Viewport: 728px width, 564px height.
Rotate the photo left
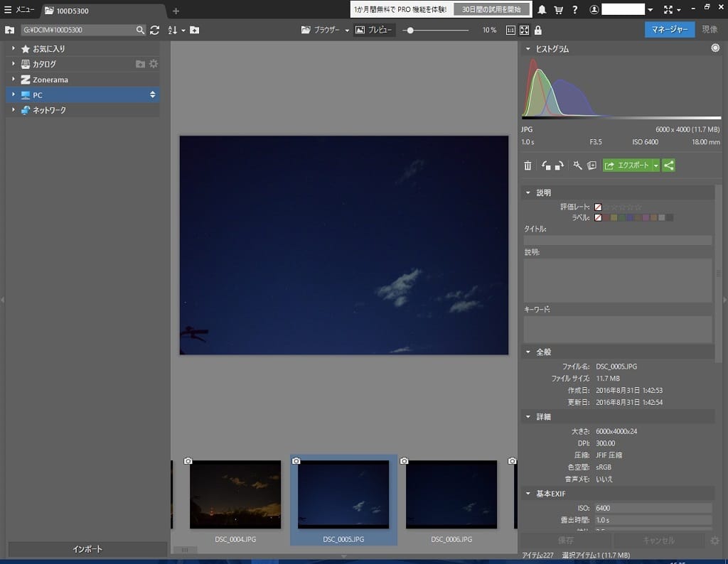pyautogui.click(x=545, y=166)
